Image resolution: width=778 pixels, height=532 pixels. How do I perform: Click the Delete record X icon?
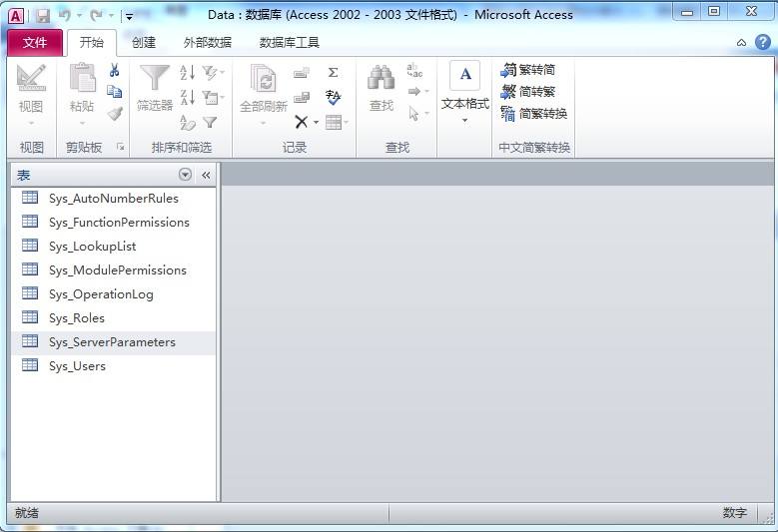pyautogui.click(x=301, y=122)
